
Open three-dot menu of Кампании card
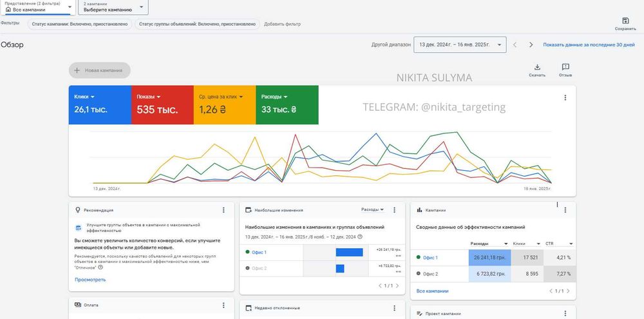pyautogui.click(x=565, y=210)
